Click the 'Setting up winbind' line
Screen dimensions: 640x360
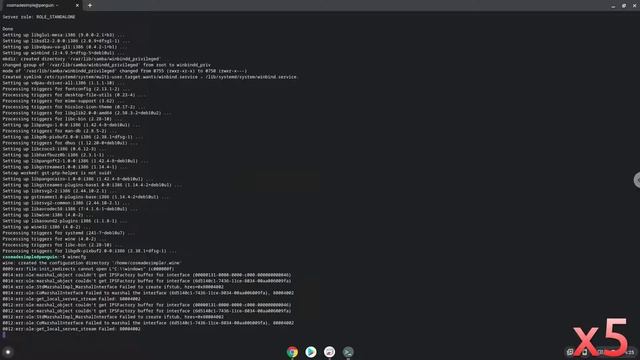(x=64, y=53)
